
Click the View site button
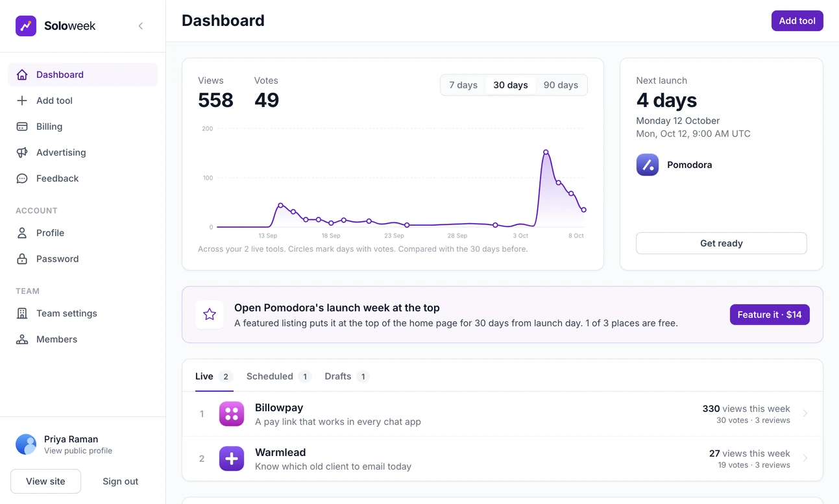click(45, 481)
